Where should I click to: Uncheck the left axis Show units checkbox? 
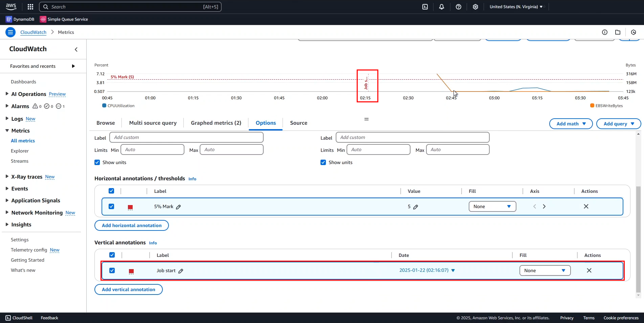coord(97,162)
